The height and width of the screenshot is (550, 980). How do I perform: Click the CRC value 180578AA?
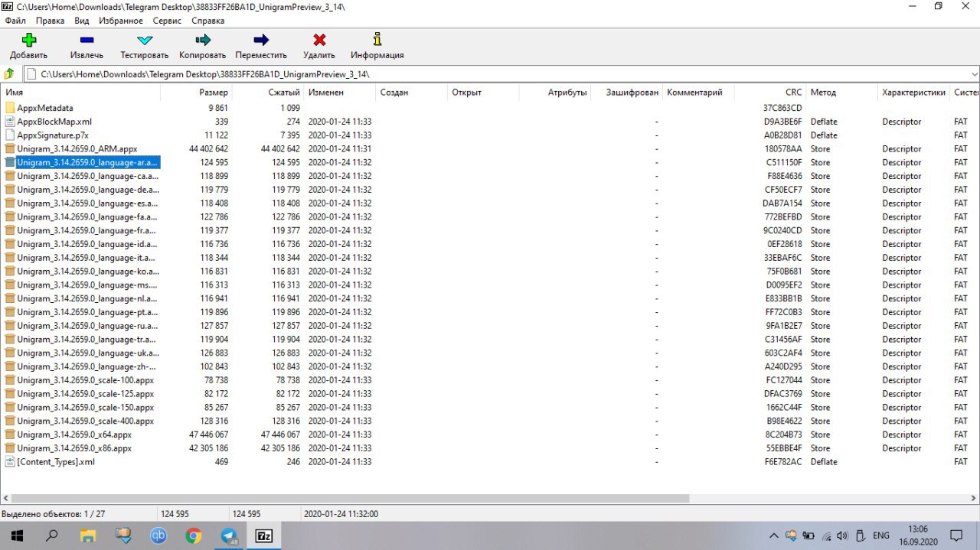tap(784, 148)
